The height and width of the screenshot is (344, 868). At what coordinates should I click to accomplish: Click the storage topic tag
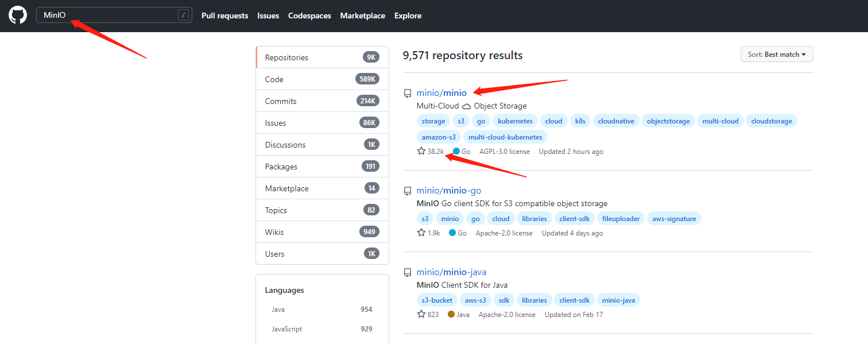[433, 121]
